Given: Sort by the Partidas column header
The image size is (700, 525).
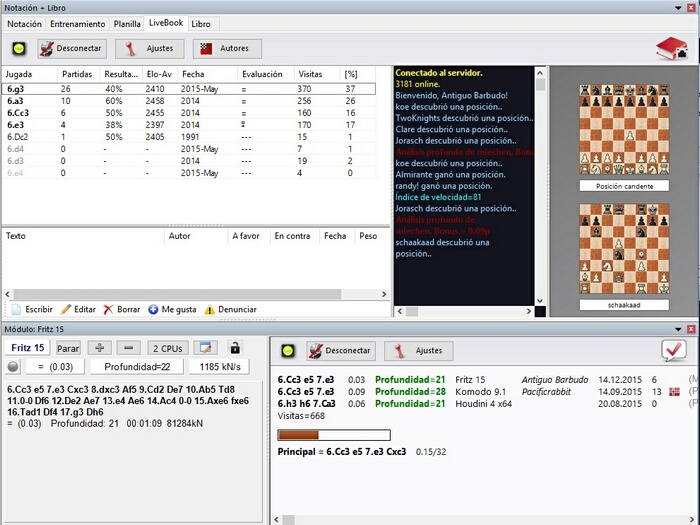Looking at the screenshot, I should 79,74.
